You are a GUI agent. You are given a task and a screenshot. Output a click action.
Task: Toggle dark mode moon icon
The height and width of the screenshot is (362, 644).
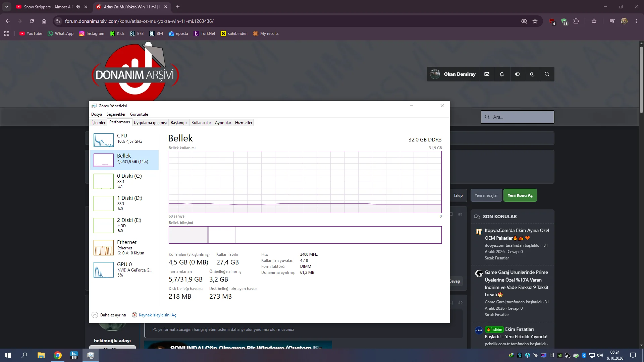pos(532,74)
